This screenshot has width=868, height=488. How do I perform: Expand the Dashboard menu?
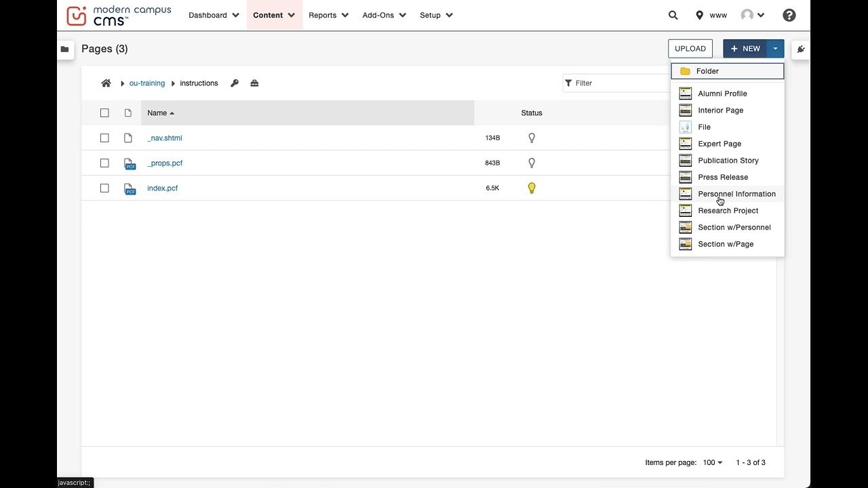coord(214,15)
